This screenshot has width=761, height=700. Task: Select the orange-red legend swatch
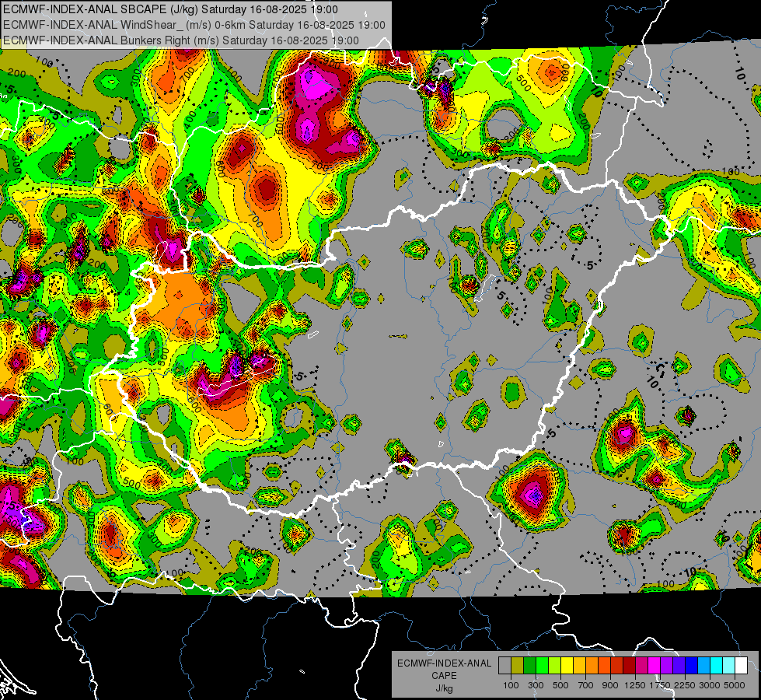pos(604,665)
